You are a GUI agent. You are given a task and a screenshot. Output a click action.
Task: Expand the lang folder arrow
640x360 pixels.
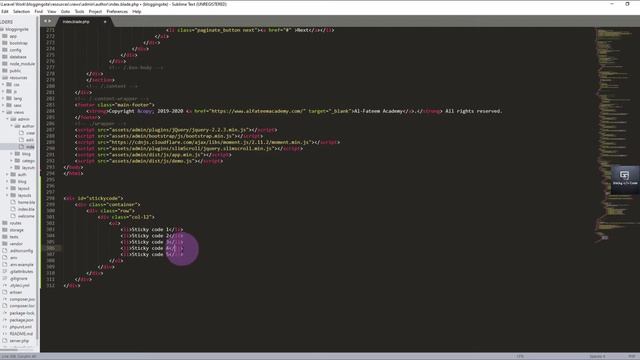3,99
